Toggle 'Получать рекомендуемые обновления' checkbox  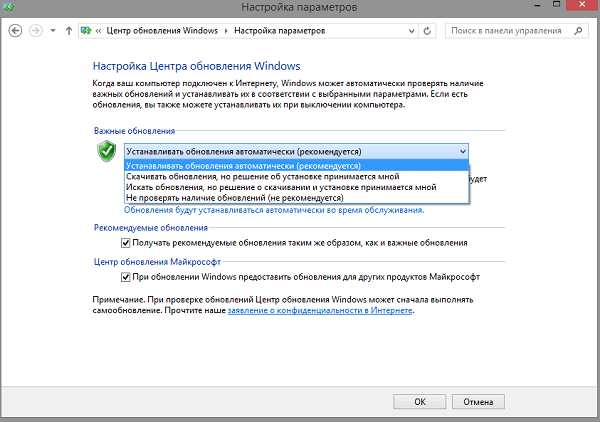(126, 243)
